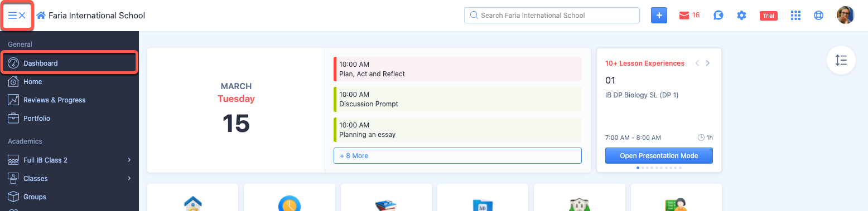
Task: Open the chat bubble icon in the header
Action: pos(718,16)
